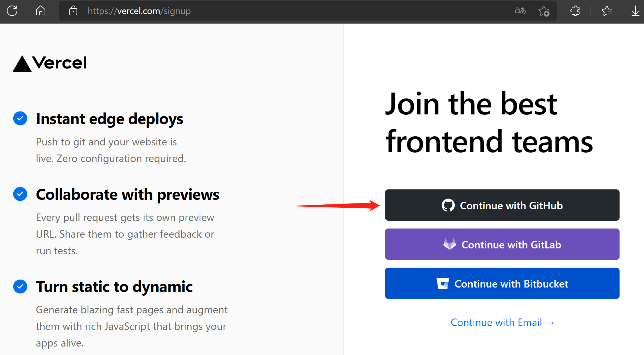The width and height of the screenshot is (644, 355).
Task: Click Continue with GitLab button
Action: [502, 244]
